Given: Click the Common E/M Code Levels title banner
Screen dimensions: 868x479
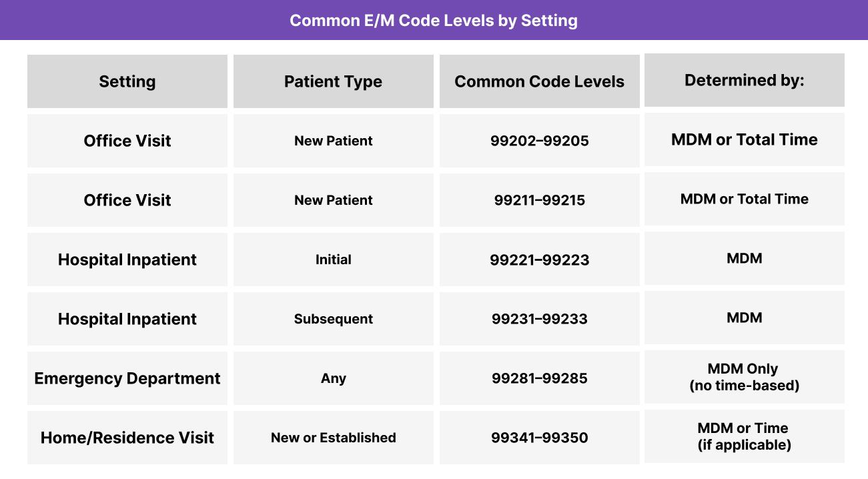Looking at the screenshot, I should tap(434, 20).
